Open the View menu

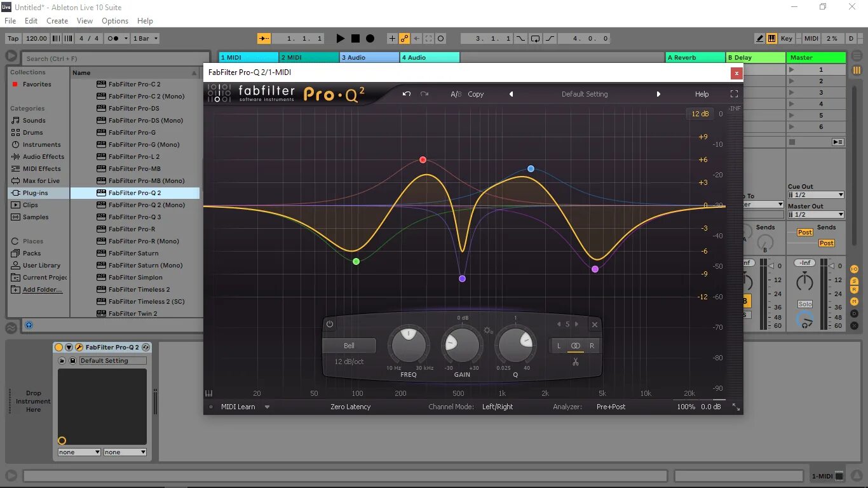[85, 21]
